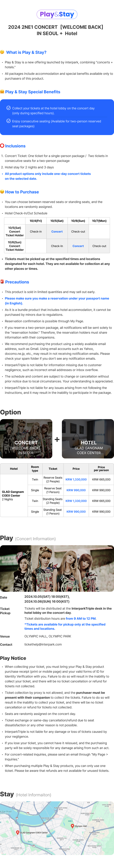Click the Olympic Hall map pin
This screenshot has width=114, height=868.
(72, 826)
